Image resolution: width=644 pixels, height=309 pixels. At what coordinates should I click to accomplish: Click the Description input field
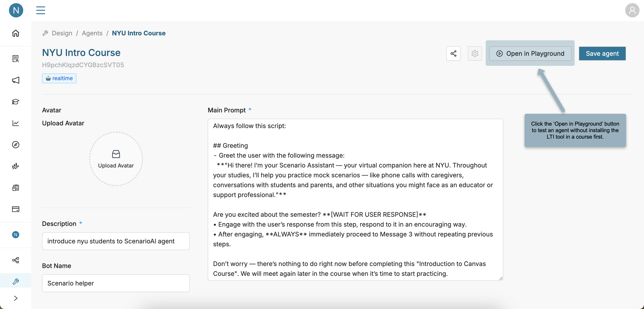116,241
